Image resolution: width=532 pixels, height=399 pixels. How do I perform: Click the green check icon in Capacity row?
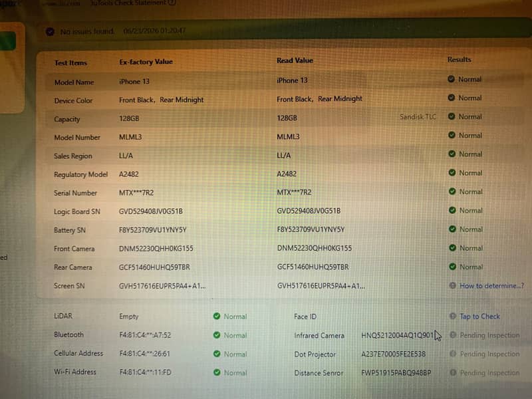click(x=452, y=116)
